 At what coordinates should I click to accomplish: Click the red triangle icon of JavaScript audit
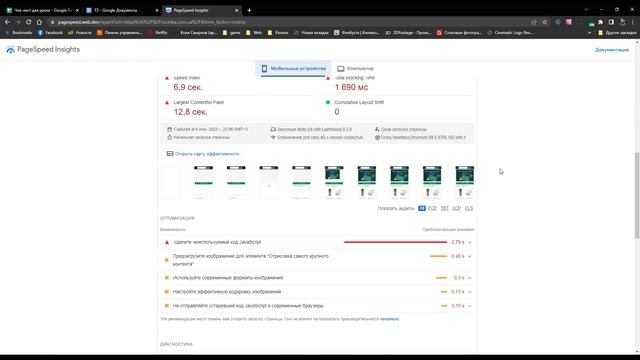(167, 242)
